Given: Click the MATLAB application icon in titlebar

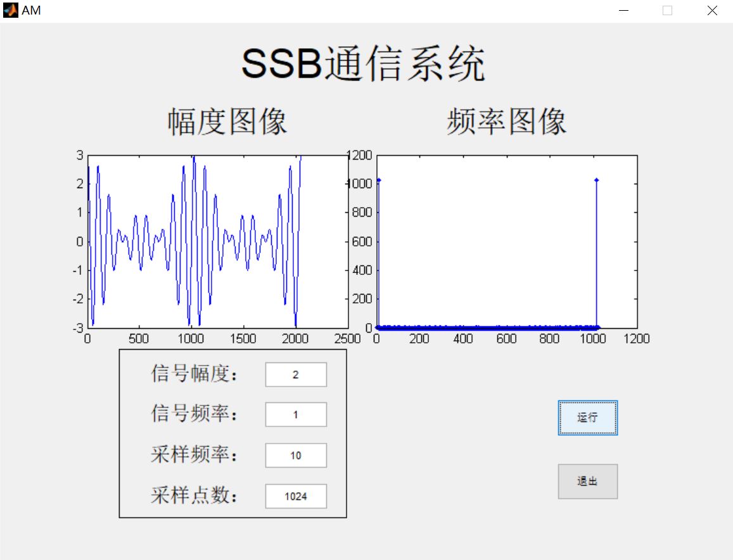Looking at the screenshot, I should tap(11, 10).
